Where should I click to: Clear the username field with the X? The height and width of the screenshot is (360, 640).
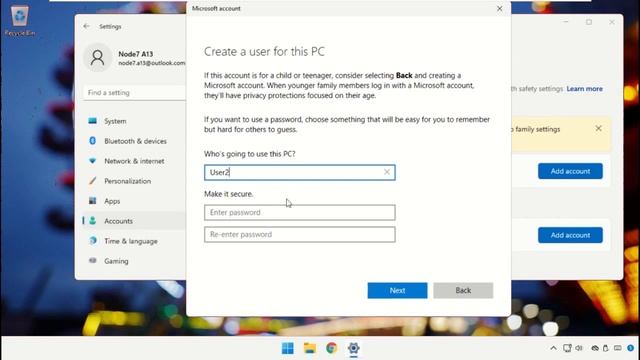pyautogui.click(x=387, y=172)
